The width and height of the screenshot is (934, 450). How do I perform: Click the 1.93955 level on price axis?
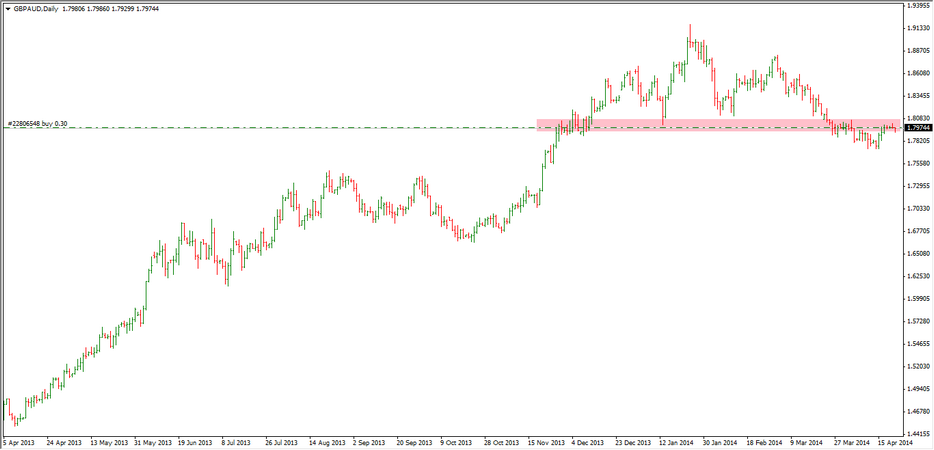click(918, 5)
